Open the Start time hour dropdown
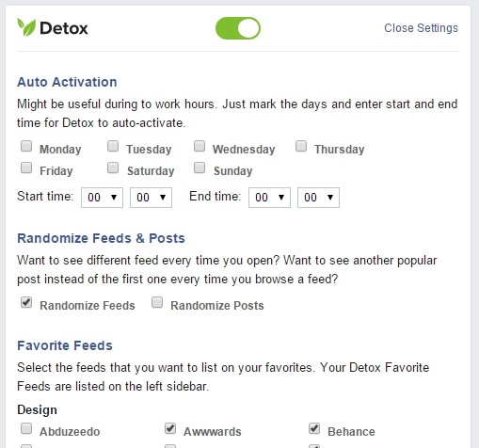Screen dimensions: 479x448 [102, 198]
